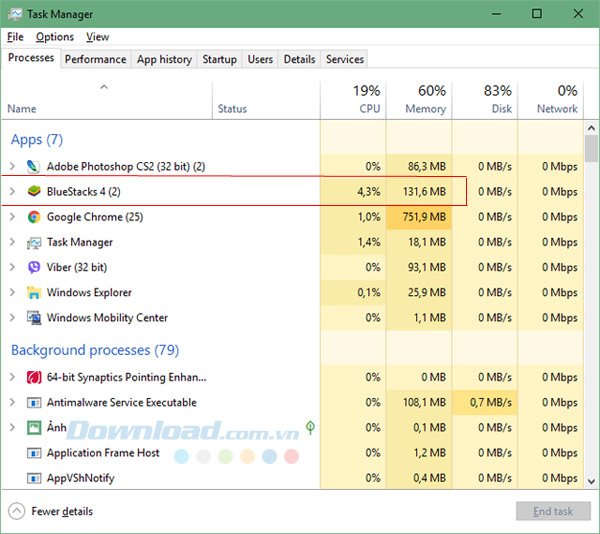Click the green leaf suspended-status icon

click(x=310, y=427)
